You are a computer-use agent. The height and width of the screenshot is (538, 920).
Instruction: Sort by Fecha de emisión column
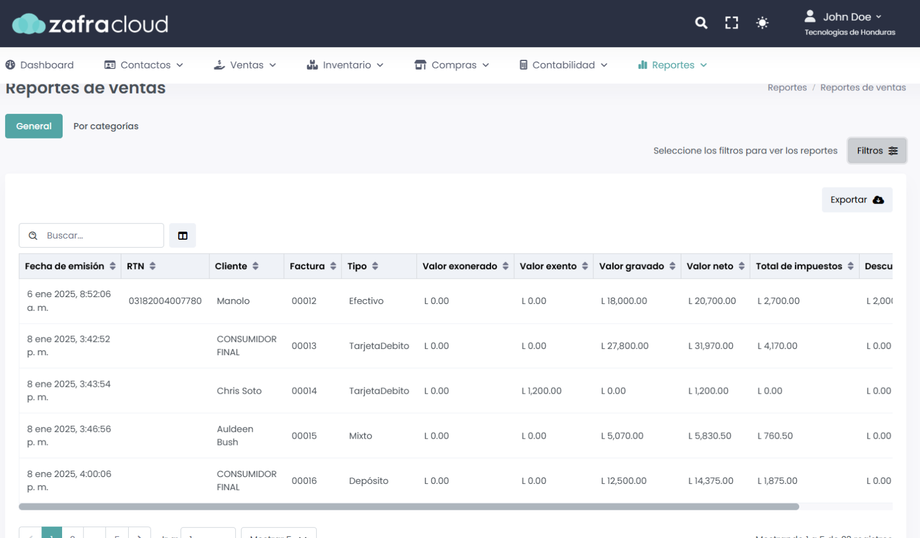pyautogui.click(x=113, y=266)
